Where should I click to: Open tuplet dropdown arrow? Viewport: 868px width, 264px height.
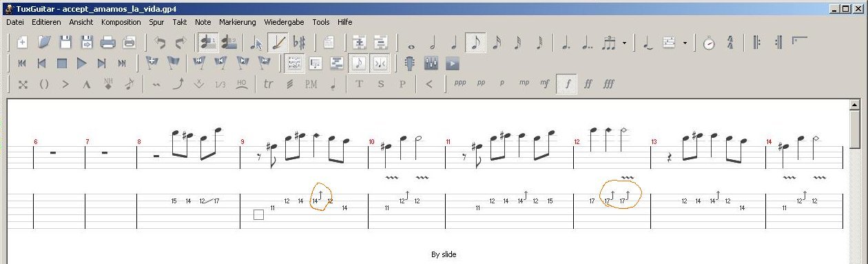[x=624, y=43]
